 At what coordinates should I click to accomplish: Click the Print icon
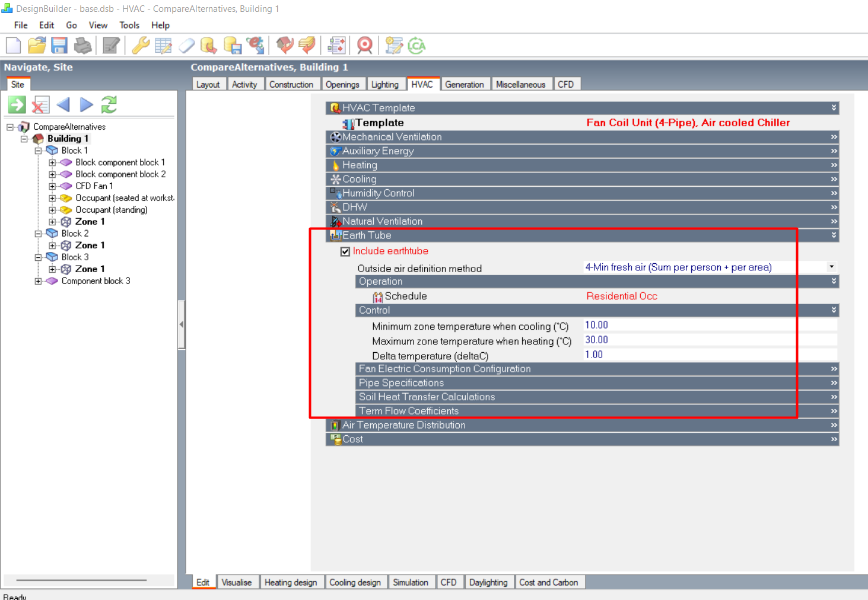coord(83,46)
